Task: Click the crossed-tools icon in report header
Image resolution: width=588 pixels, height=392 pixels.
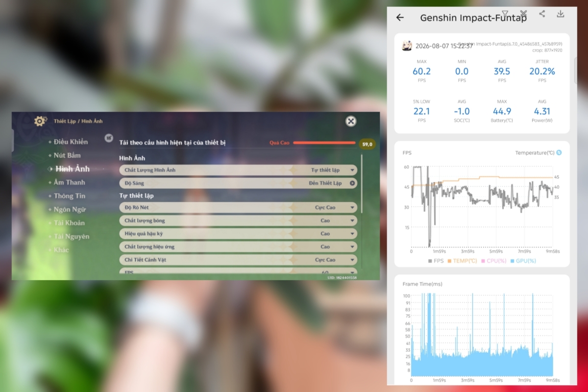Action: 524,14
